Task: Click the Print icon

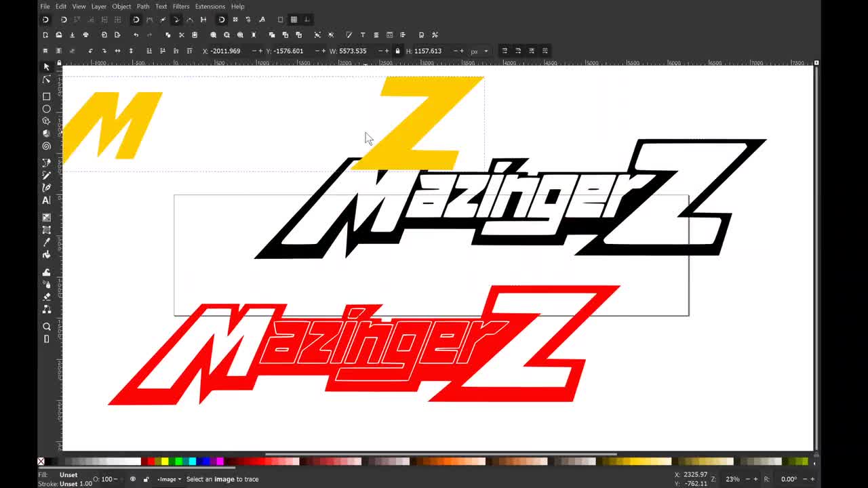Action: pyautogui.click(x=85, y=35)
